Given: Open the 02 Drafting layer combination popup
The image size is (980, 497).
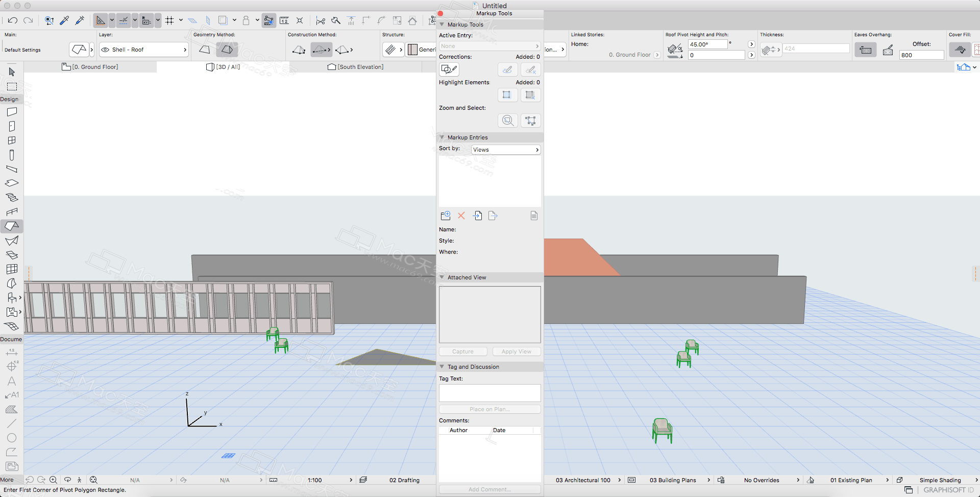Looking at the screenshot, I should [x=404, y=480].
